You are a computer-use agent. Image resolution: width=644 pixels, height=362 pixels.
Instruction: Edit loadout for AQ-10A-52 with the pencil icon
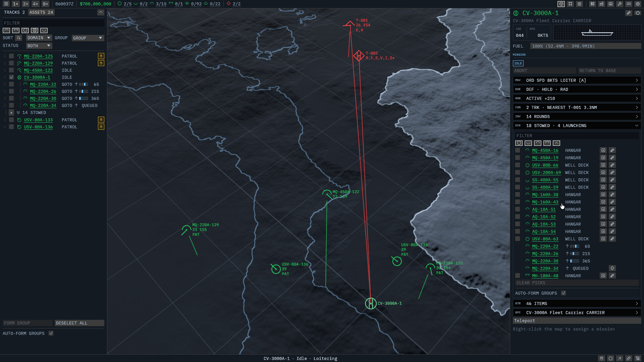(612, 217)
